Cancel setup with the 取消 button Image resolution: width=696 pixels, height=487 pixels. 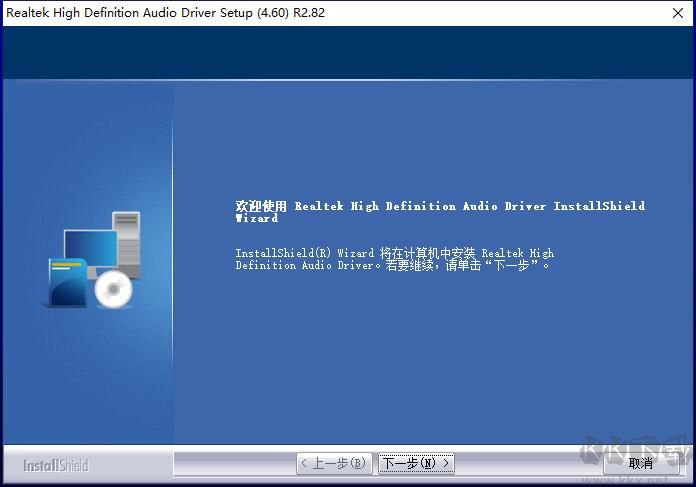tap(641, 463)
